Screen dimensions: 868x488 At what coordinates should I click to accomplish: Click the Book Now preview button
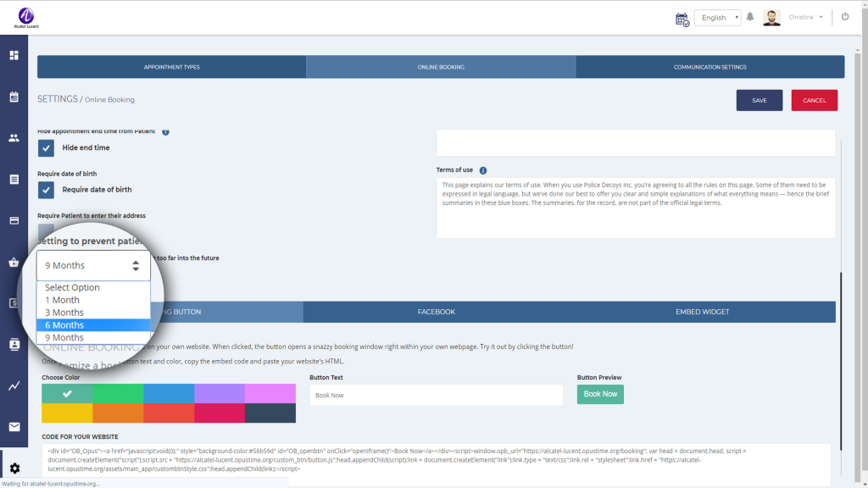pyautogui.click(x=600, y=394)
